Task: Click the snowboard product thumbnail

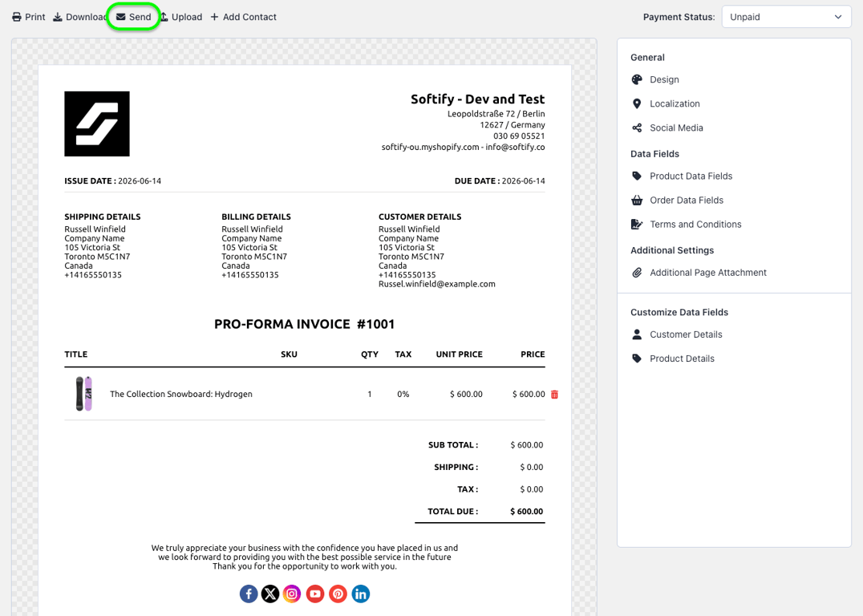Action: (x=83, y=394)
